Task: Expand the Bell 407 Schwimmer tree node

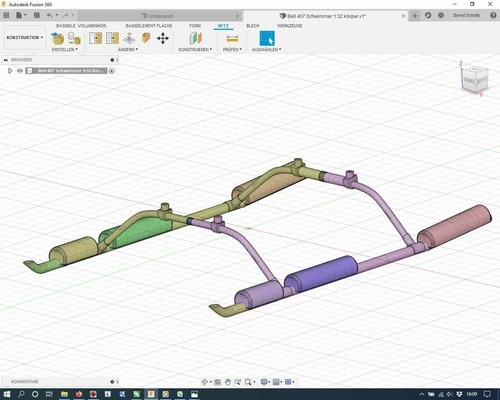Action: [10, 71]
